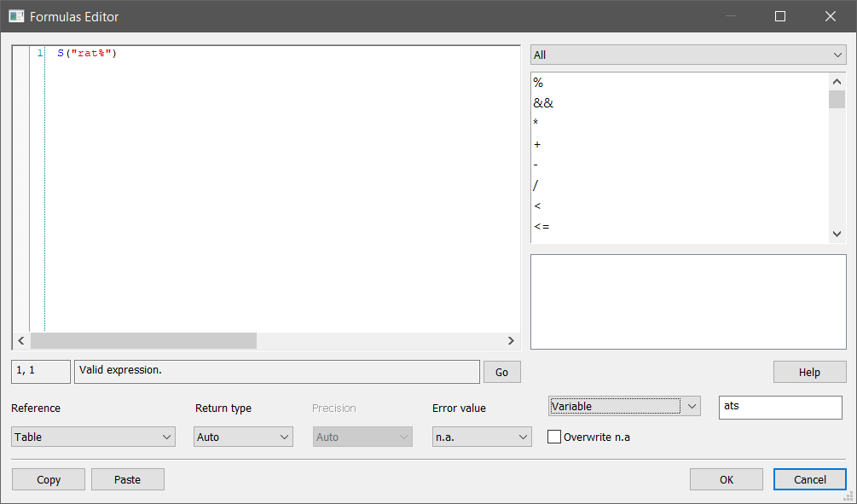Click line number 1 in the editor gutter
The height and width of the screenshot is (504, 857).
(x=40, y=53)
